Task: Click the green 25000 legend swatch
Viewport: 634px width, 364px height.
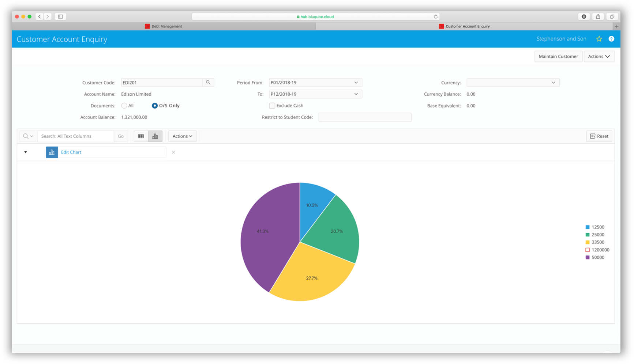Action: tap(588, 235)
